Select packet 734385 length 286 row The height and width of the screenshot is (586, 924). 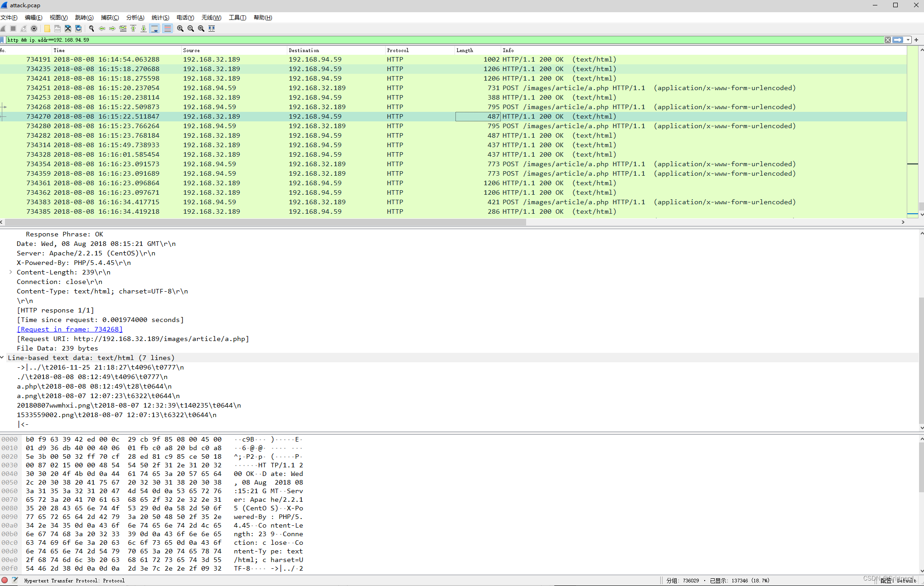pyautogui.click(x=453, y=211)
